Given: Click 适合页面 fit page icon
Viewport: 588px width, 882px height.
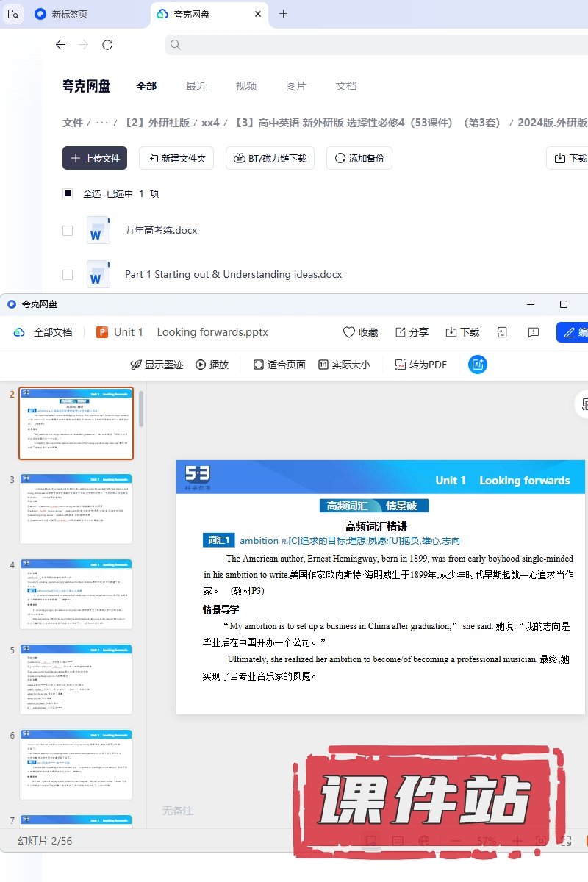Looking at the screenshot, I should click(259, 365).
